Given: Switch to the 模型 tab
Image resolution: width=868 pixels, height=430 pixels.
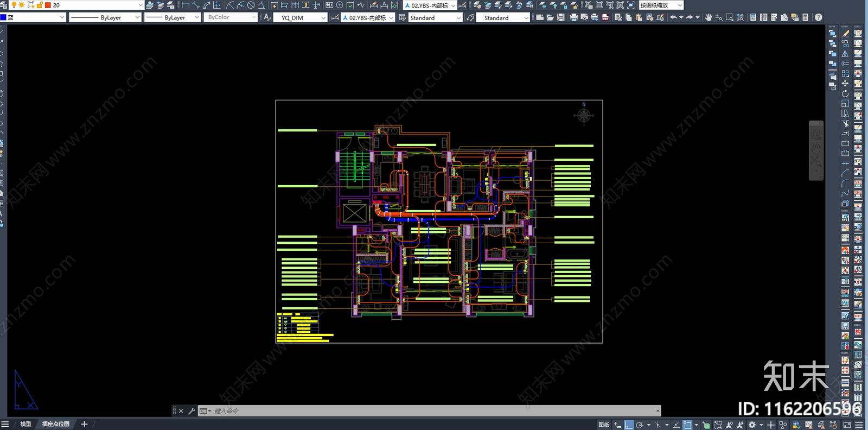Looking at the screenshot, I should (25, 424).
